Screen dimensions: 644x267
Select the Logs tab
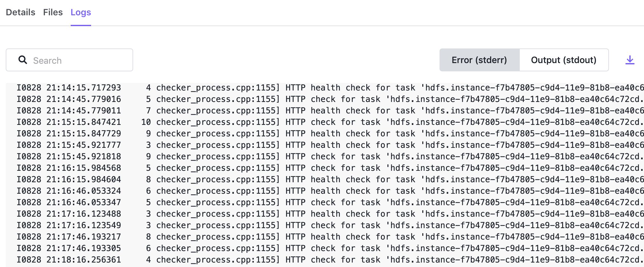click(x=81, y=12)
